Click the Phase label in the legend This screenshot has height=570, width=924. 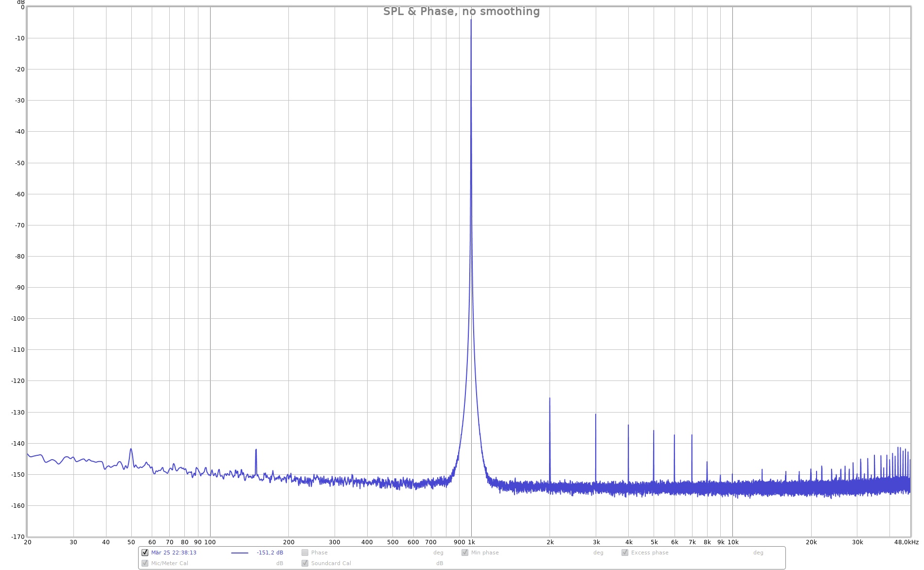(319, 553)
